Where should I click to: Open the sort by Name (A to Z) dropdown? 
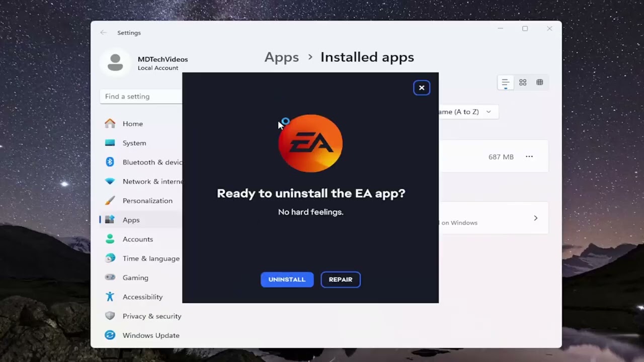pos(468,112)
